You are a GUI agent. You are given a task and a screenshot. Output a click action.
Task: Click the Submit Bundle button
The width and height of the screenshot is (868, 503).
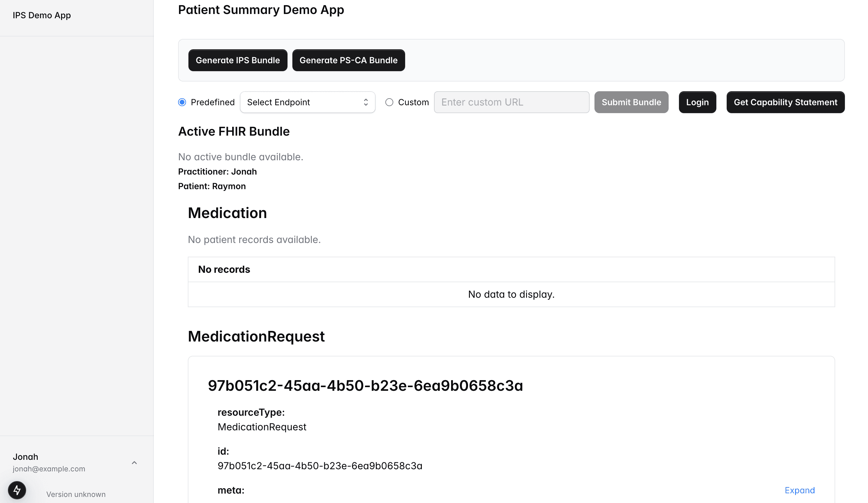tap(631, 102)
